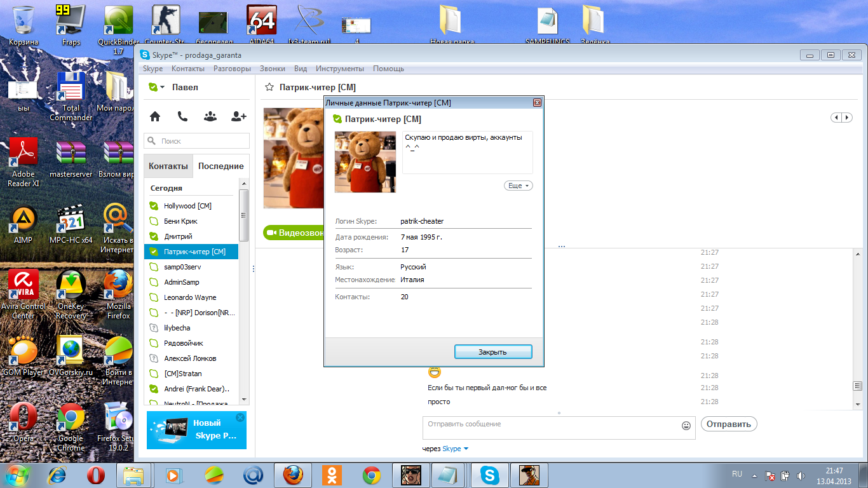Open the Звонки menu
Screen dimensions: 868x488
(x=272, y=69)
